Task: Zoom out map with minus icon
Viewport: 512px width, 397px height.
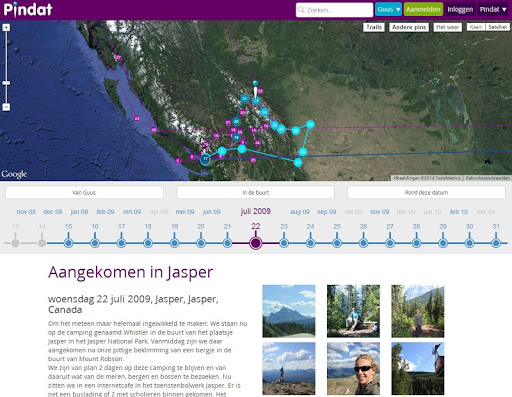Action: click(6, 107)
